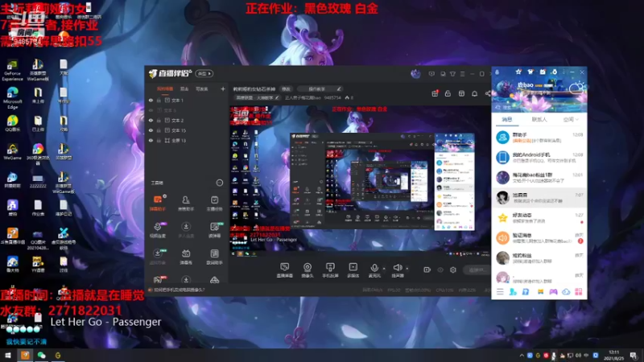This screenshot has width=644, height=362.
Task: Open the Windows notification center
Action: point(634,355)
